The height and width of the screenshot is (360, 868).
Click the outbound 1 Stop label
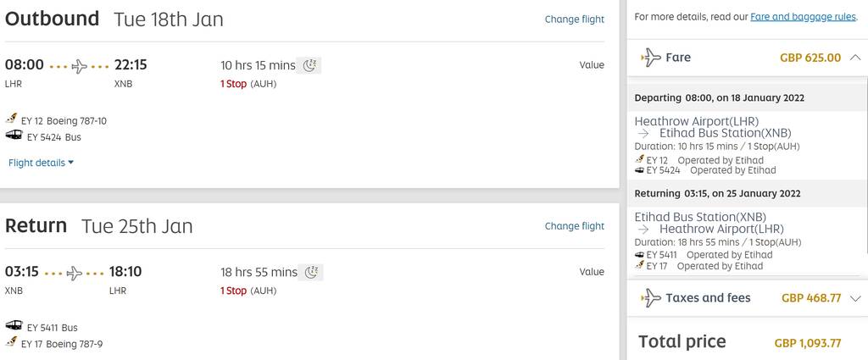tap(233, 84)
